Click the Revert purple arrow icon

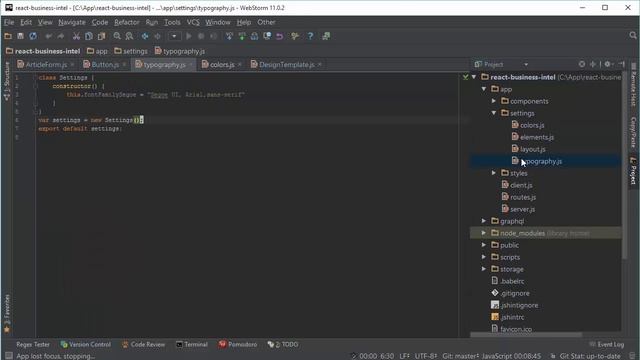(280, 36)
